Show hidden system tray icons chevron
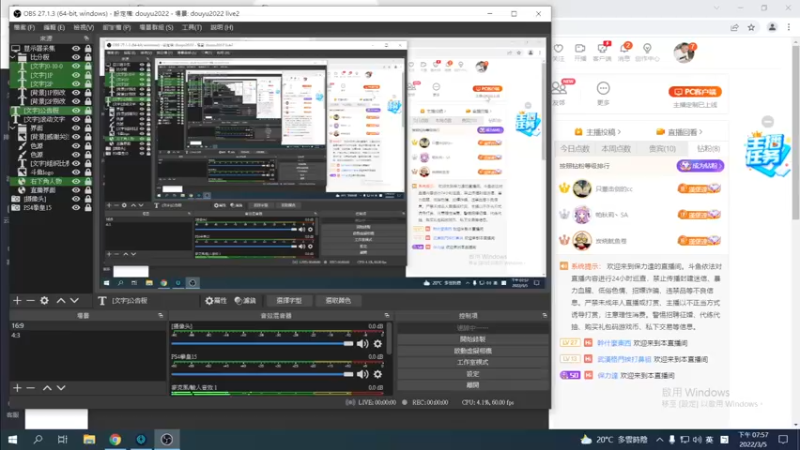The image size is (800, 450). point(660,439)
